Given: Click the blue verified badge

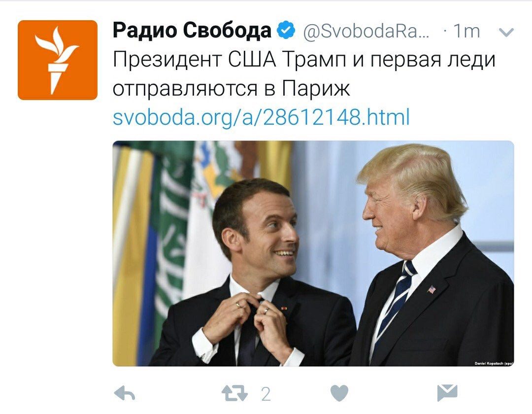Looking at the screenshot, I should [x=287, y=30].
